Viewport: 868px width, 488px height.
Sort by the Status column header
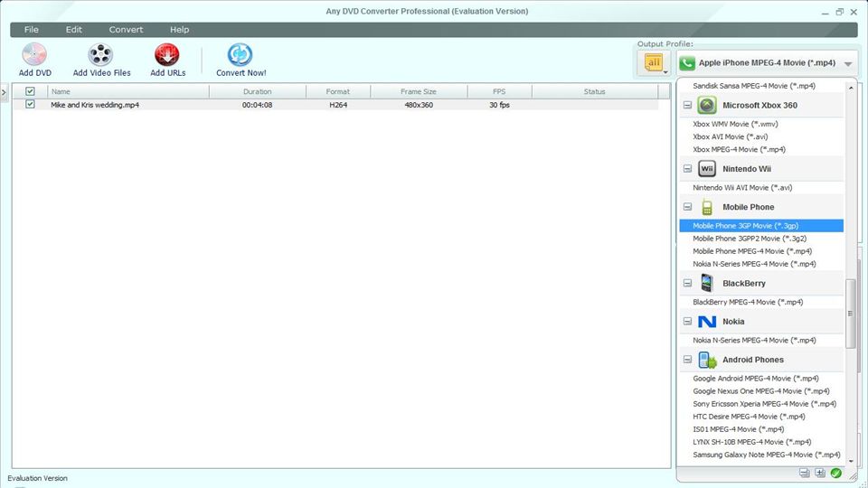595,92
